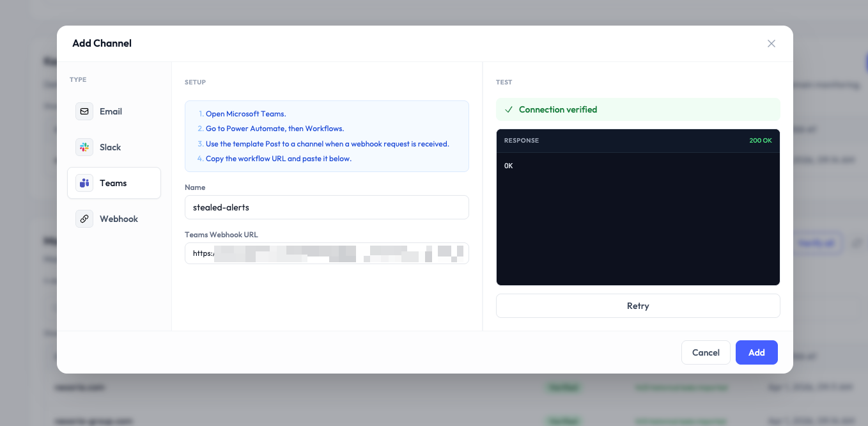
Task: Select the Microsoft Teams icon
Action: [84, 183]
